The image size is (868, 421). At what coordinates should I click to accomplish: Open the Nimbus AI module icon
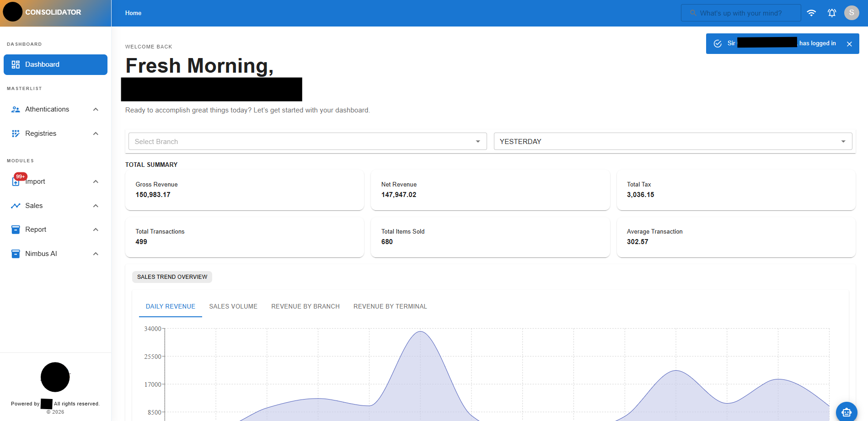16,254
